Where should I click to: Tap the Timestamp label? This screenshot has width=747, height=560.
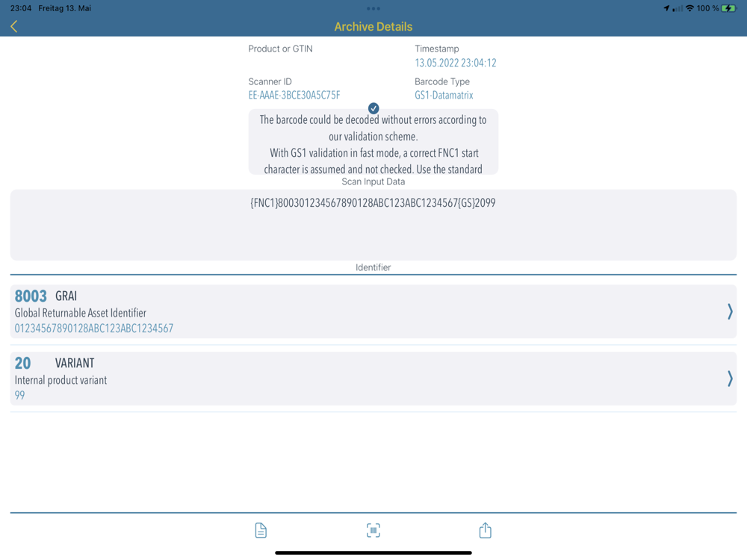pyautogui.click(x=437, y=49)
